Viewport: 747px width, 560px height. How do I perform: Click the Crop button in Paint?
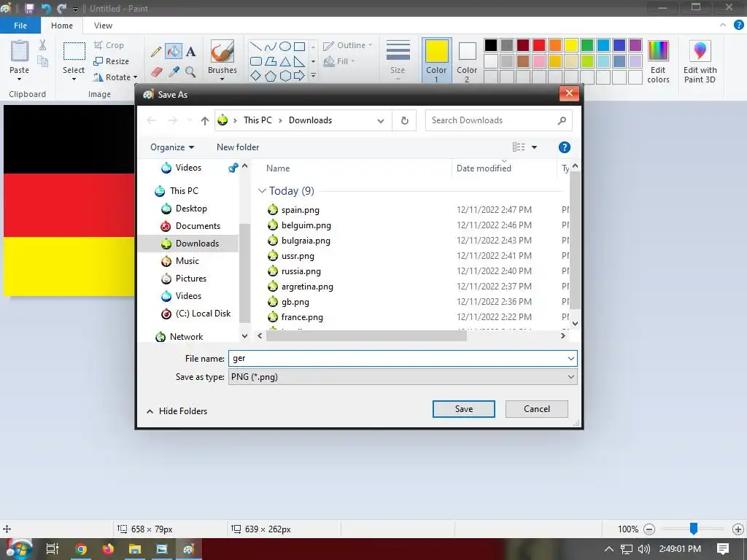tap(109, 45)
